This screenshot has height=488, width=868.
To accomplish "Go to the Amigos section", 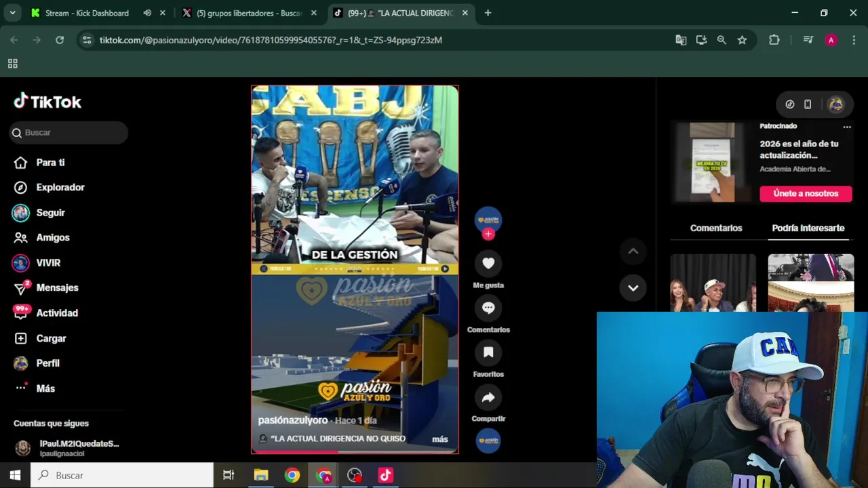I will click(x=42, y=237).
